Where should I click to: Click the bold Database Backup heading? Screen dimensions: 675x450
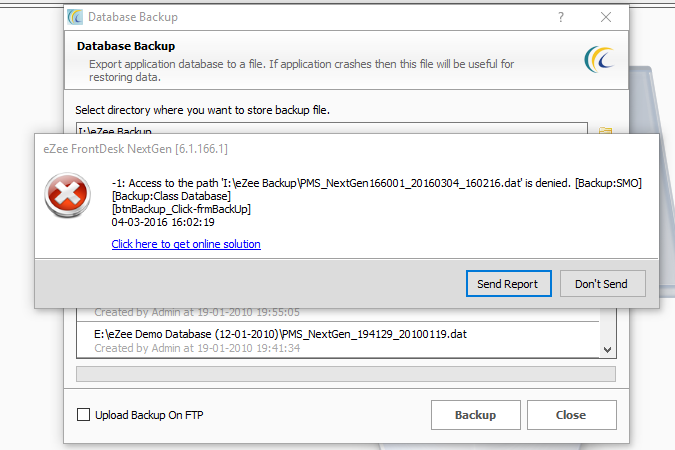pyautogui.click(x=126, y=46)
